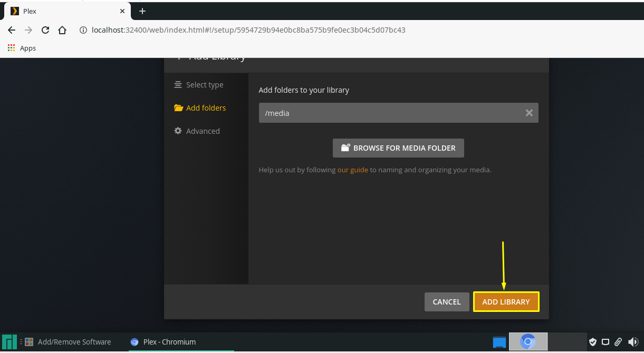644x353 pixels.
Task: Select the Chromium workspace in pager
Action: 528,342
